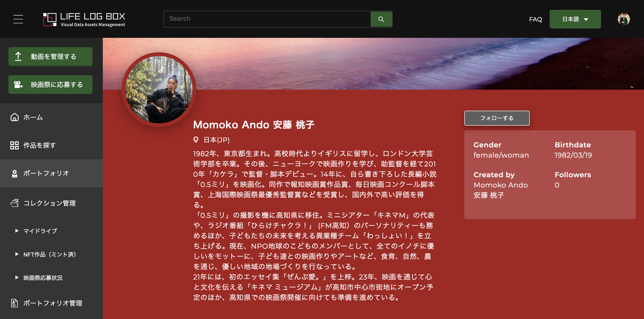Open ポートフォリオ管理 in sidebar
Image resolution: width=644 pixels, height=319 pixels.
(x=51, y=303)
